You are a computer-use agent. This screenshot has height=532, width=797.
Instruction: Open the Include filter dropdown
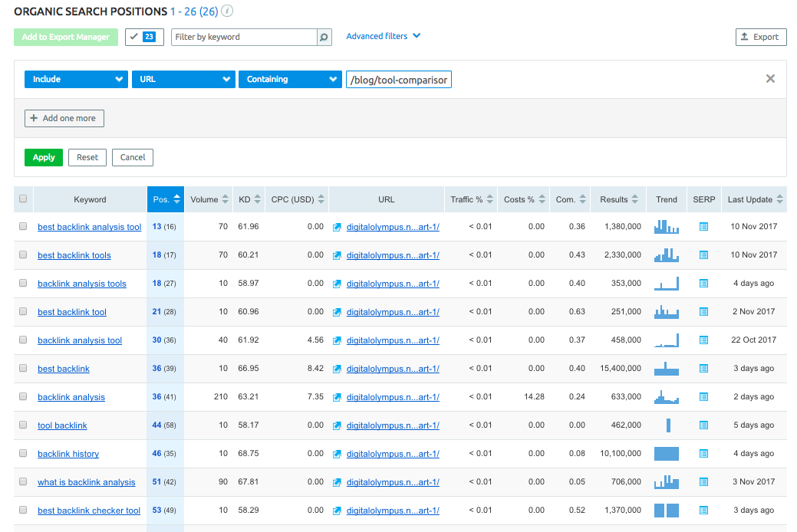point(76,79)
